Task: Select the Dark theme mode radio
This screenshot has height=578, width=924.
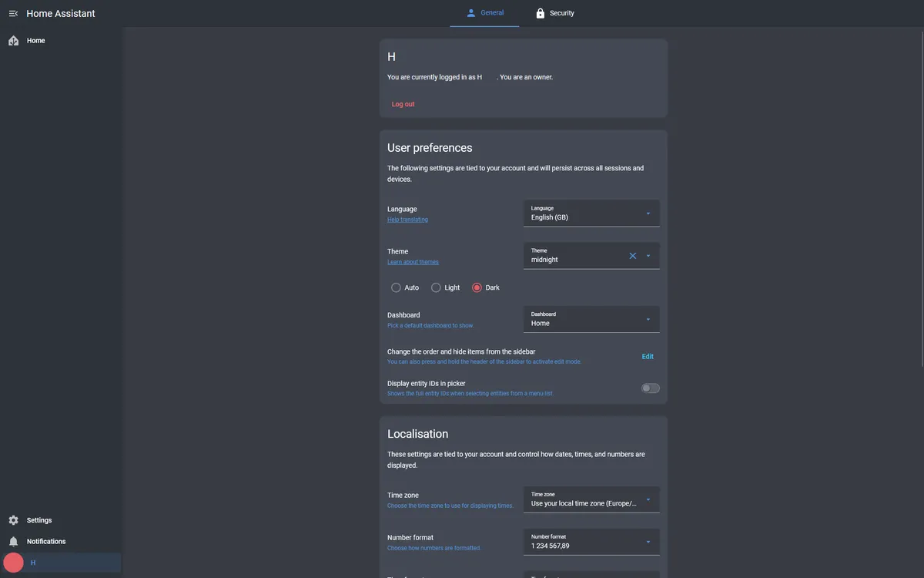Action: coord(477,287)
